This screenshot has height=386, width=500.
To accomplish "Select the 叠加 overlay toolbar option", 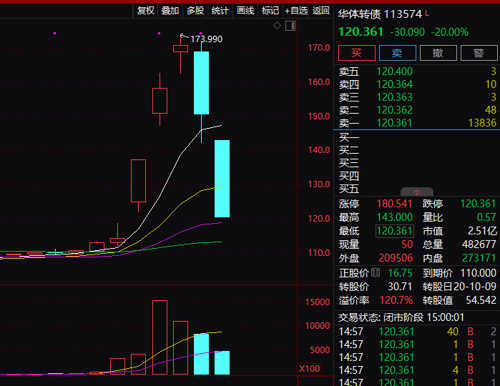I will (x=170, y=11).
